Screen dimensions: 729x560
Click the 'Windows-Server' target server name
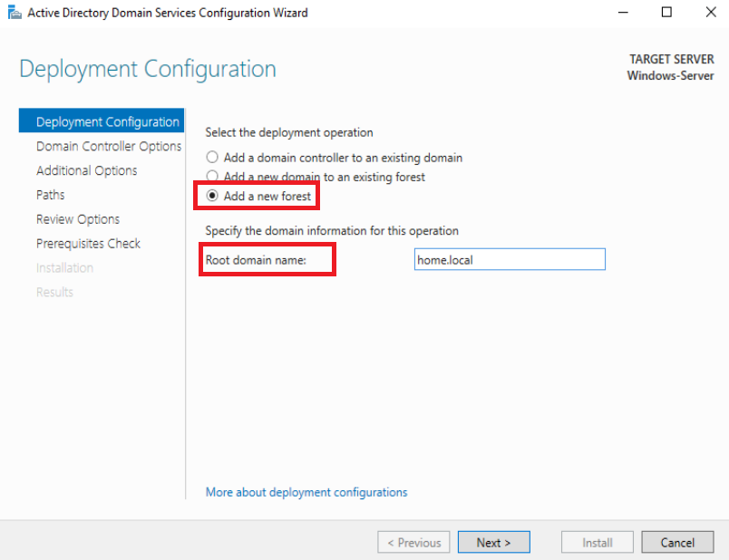[670, 76]
